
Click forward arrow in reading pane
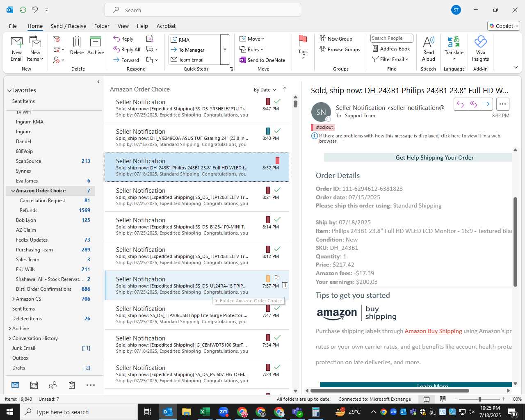486,104
